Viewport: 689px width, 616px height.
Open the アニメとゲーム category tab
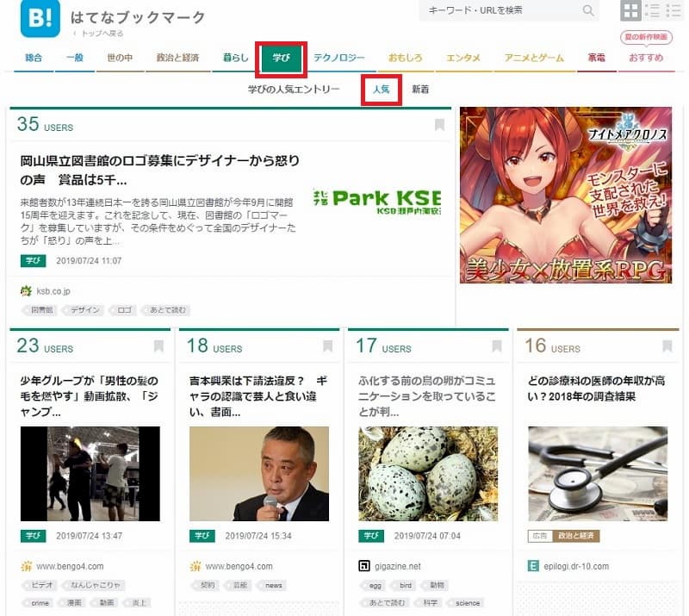point(534,58)
